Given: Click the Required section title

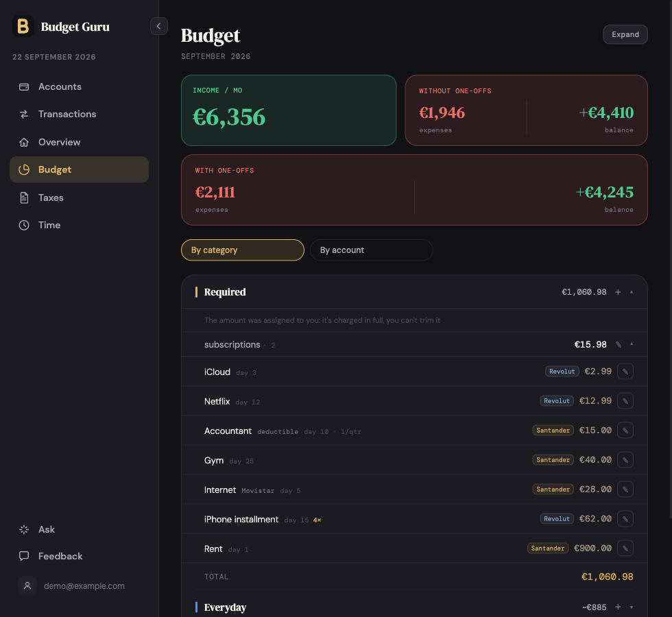Looking at the screenshot, I should pyautogui.click(x=225, y=292).
